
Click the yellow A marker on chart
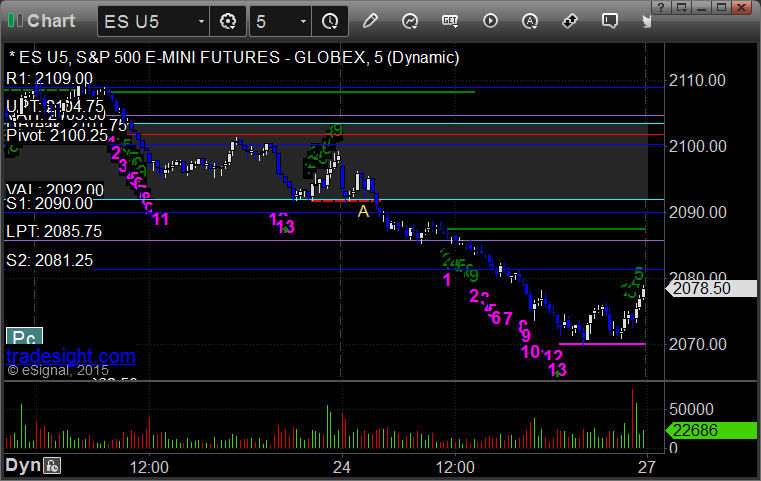(363, 212)
